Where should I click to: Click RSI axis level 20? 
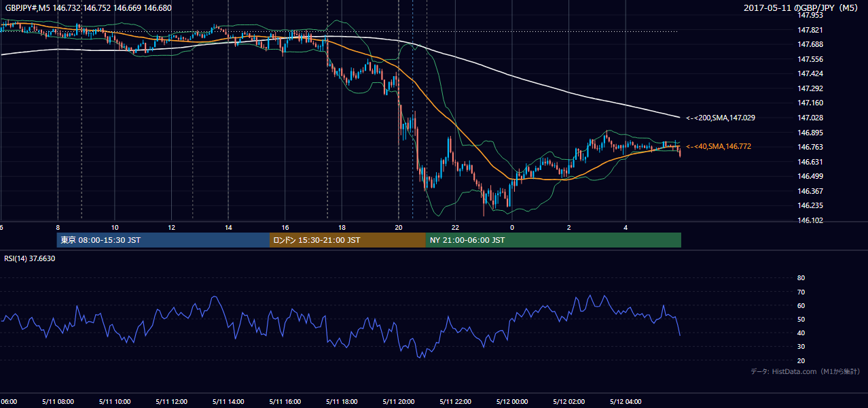pos(801,360)
